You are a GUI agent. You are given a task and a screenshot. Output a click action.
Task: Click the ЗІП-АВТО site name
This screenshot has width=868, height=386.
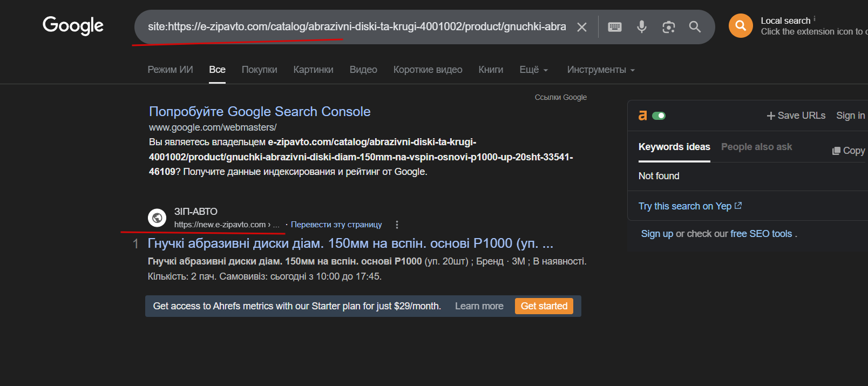(195, 212)
